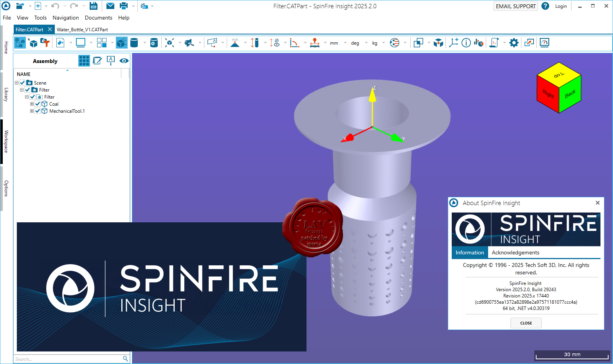Click the screenshot camera icon
The height and width of the screenshot is (364, 613).
(144, 6)
